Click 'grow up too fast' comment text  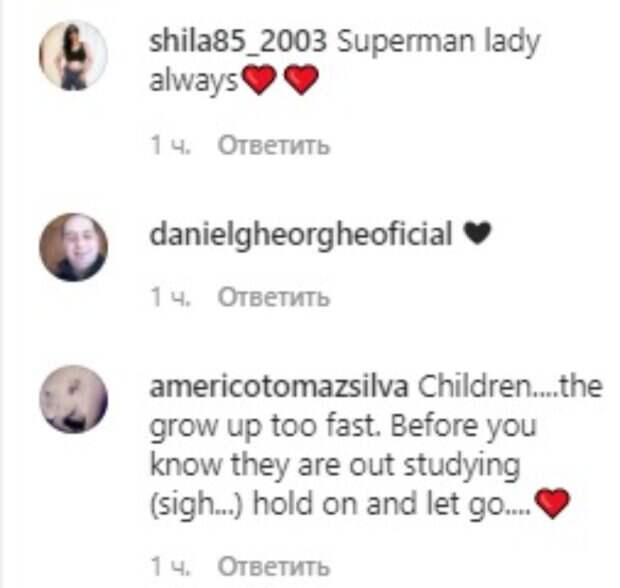(262, 427)
